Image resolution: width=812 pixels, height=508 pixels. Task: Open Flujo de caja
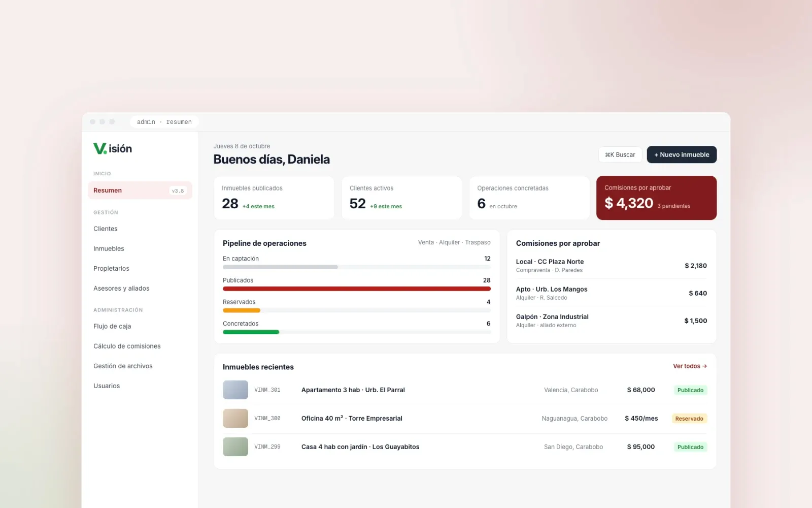pyautogui.click(x=112, y=326)
